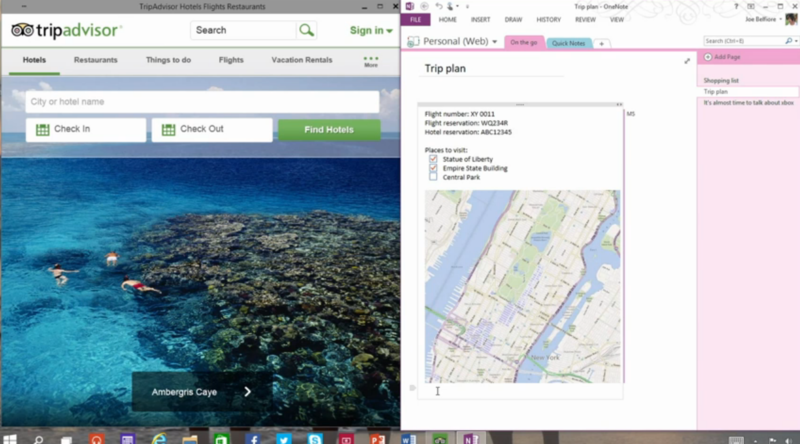Click the OneNote full page view icon

coord(751,6)
